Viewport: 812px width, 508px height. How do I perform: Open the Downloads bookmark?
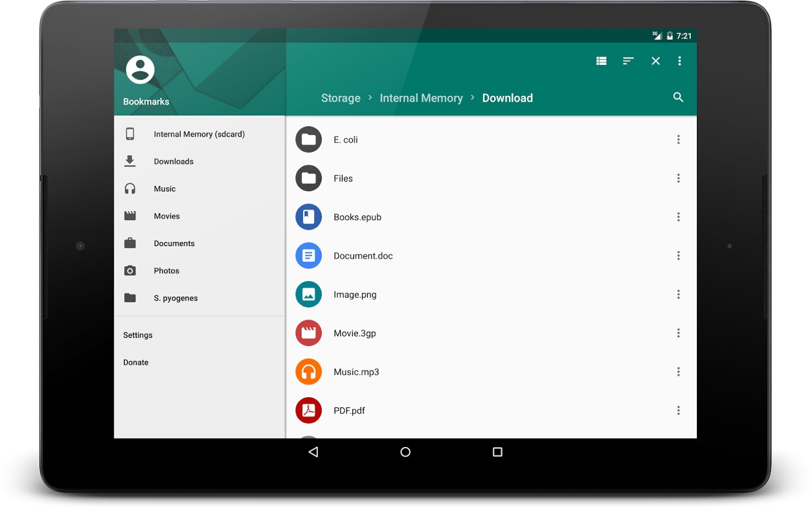[173, 161]
